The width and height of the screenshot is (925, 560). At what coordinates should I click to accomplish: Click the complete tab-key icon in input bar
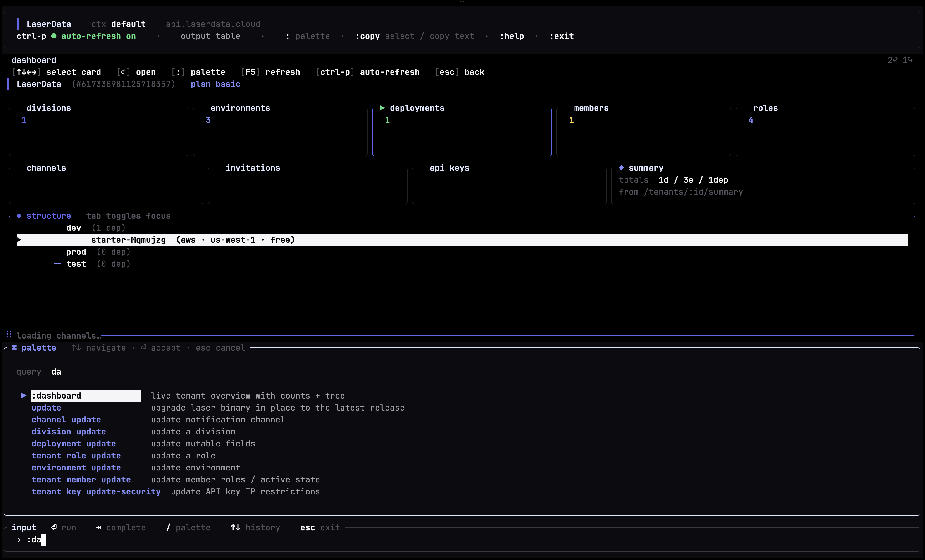coord(98,527)
